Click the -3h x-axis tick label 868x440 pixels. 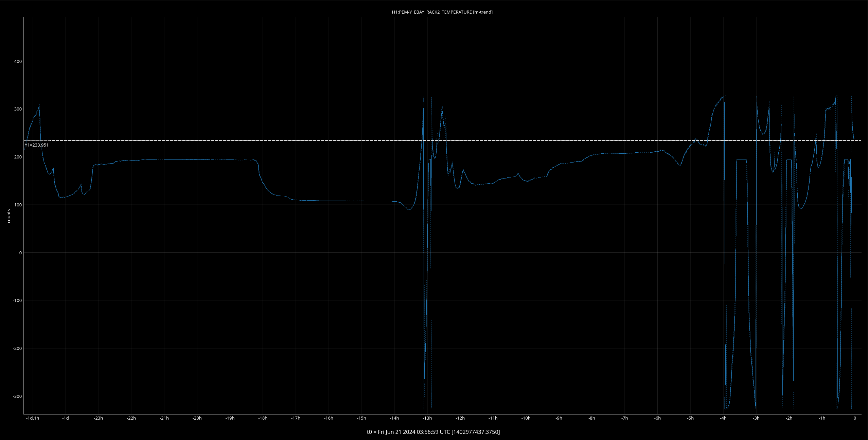click(x=756, y=418)
